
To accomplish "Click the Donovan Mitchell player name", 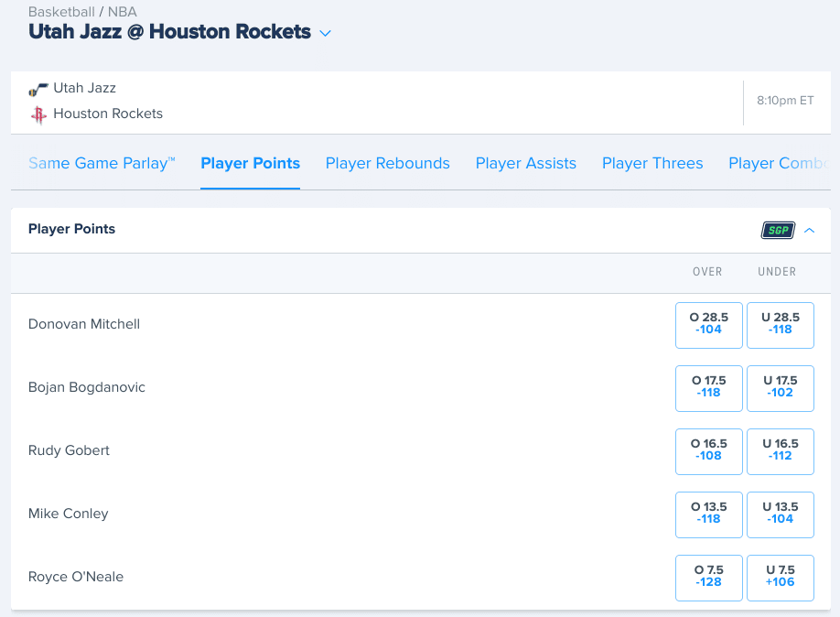I will point(84,324).
